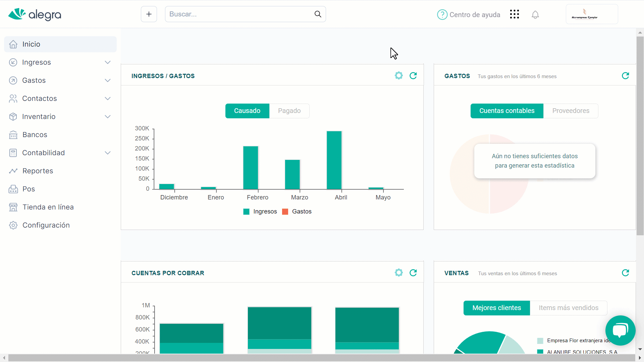Toggle Ingresos series in chart legend
Viewport: 644px width, 362px height.
coord(260,212)
